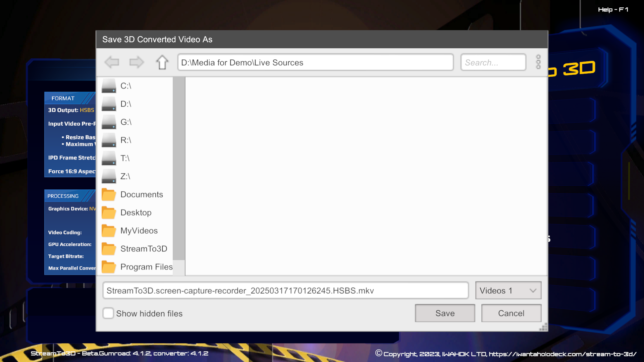
Task: Click the sidebar vertical scrollbar
Action: pyautogui.click(x=179, y=168)
